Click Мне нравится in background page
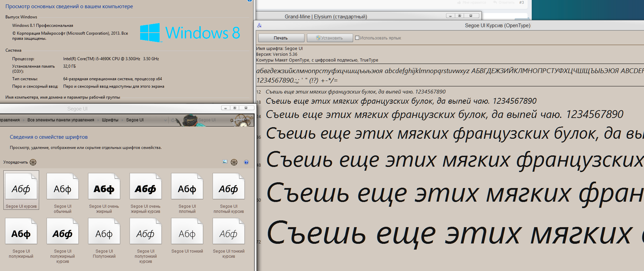This screenshot has width=644, height=271. 472,2
